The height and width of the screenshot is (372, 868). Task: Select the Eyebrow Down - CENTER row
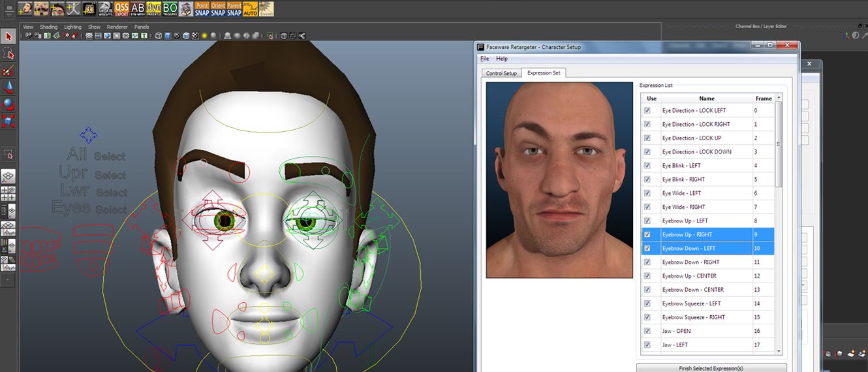coord(708,290)
